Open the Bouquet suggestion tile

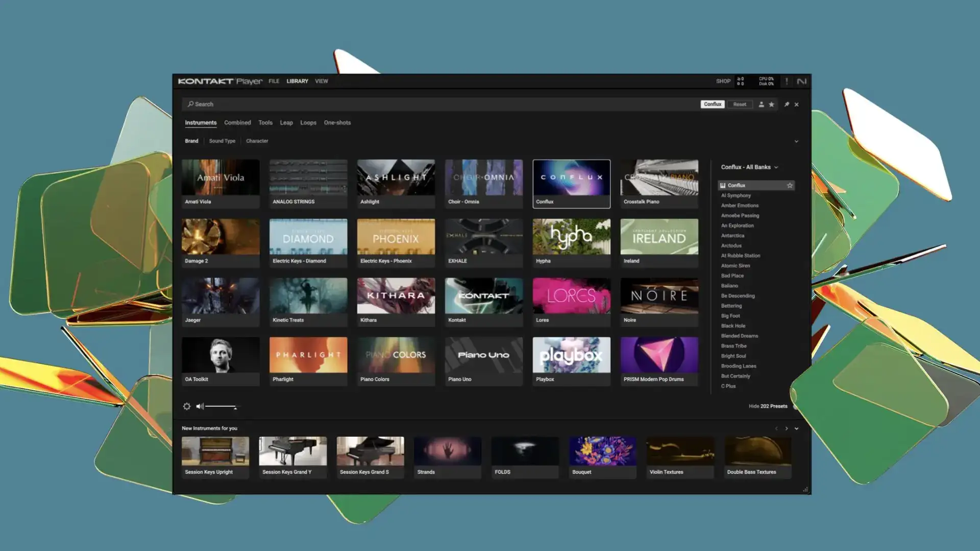[603, 457]
